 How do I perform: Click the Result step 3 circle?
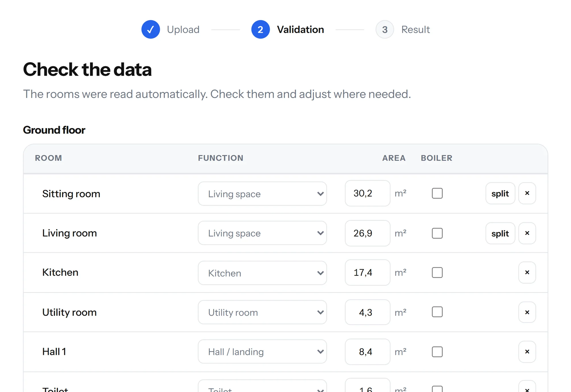point(385,29)
